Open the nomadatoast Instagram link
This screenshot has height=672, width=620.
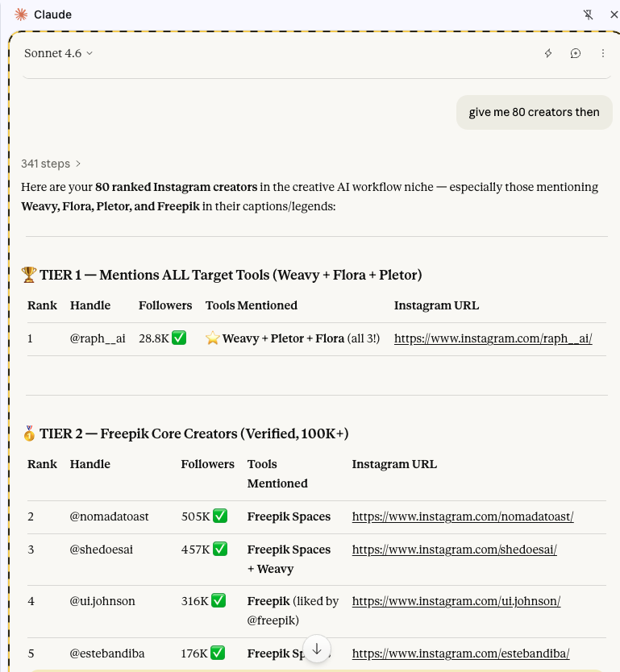click(x=463, y=516)
